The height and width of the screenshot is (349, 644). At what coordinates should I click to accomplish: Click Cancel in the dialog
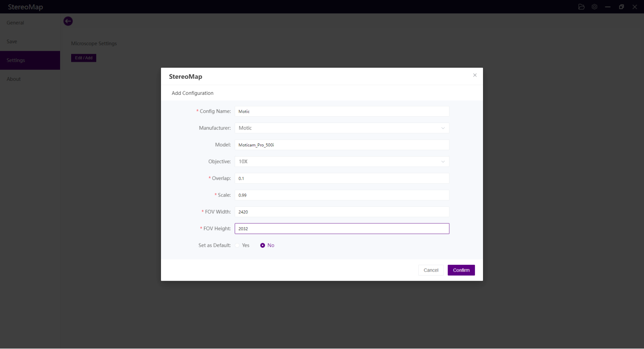(431, 270)
